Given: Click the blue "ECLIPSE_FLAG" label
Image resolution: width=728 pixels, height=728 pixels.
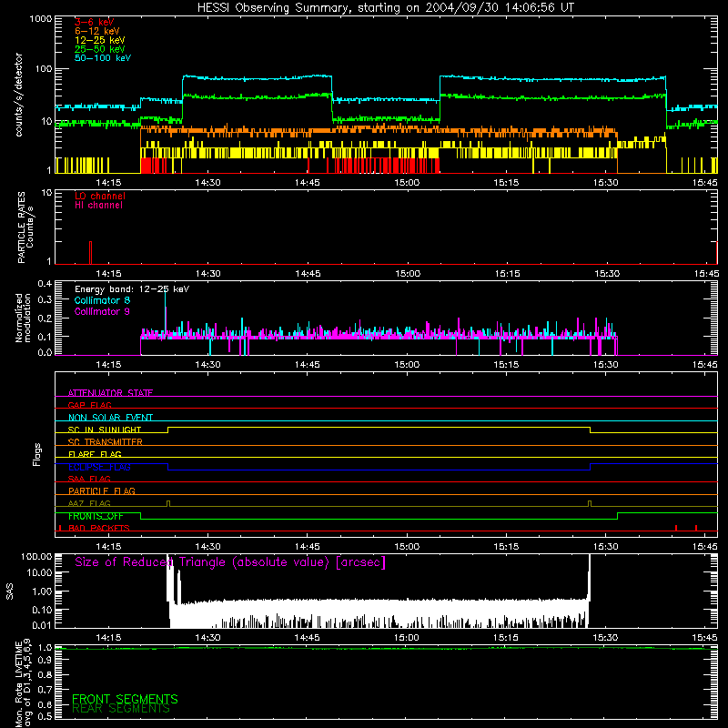Looking at the screenshot, I should [x=99, y=467].
